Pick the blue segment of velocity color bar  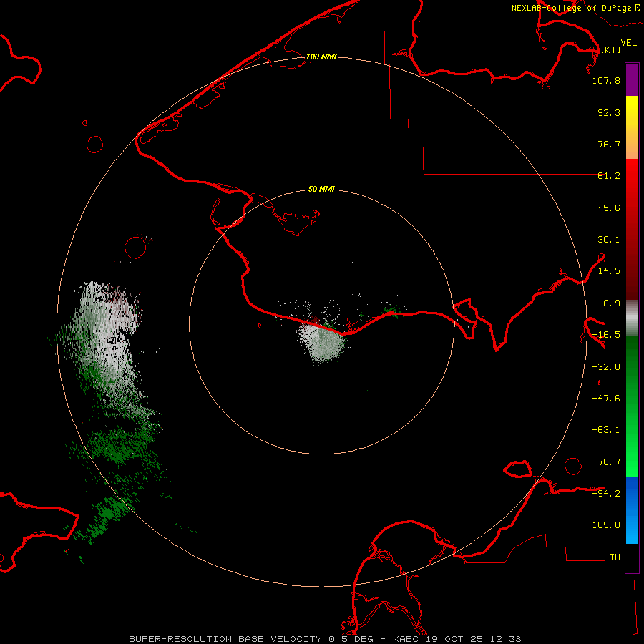(632, 510)
